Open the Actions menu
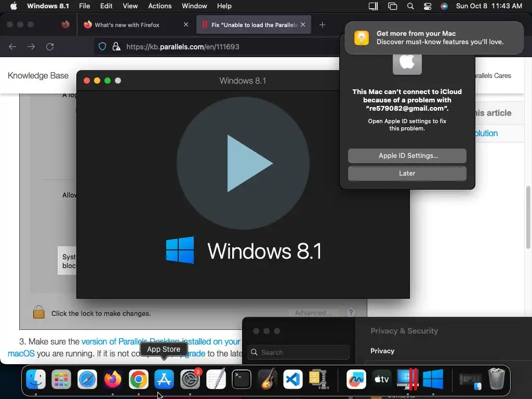Screen dimensions: 532x399 pos(160,6)
